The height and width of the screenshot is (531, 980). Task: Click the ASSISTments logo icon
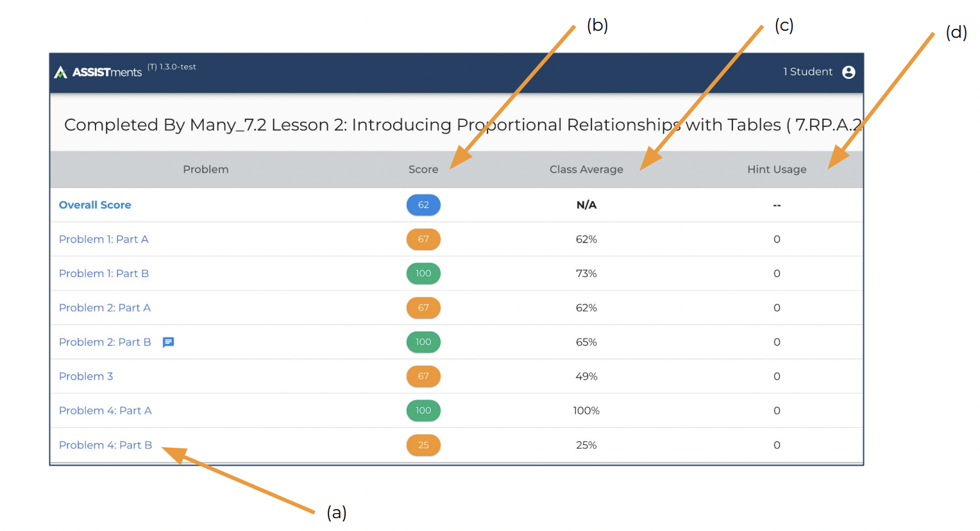point(61,72)
